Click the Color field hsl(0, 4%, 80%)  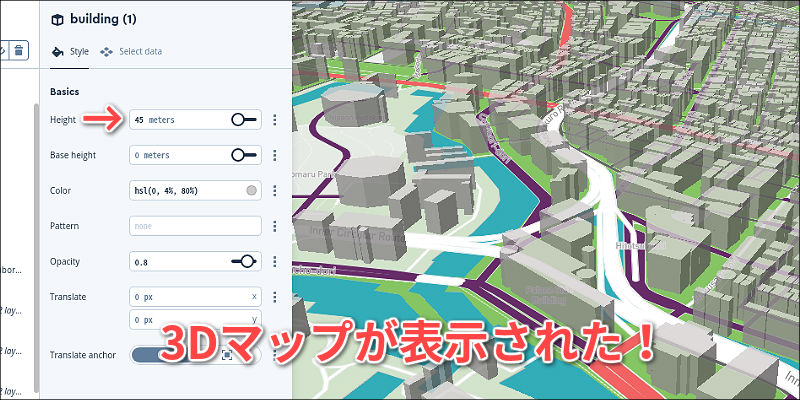point(195,191)
